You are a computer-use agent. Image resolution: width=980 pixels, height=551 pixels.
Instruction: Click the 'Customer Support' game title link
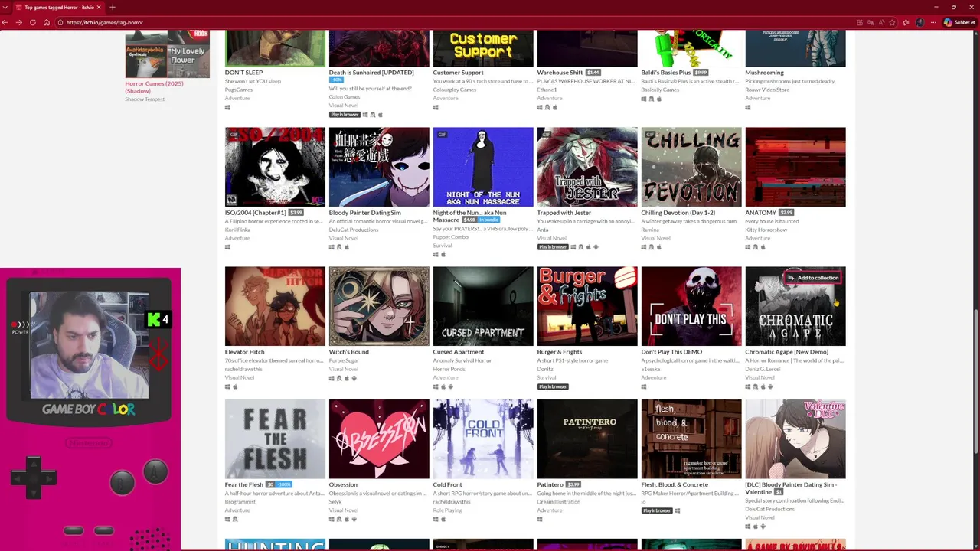458,73
